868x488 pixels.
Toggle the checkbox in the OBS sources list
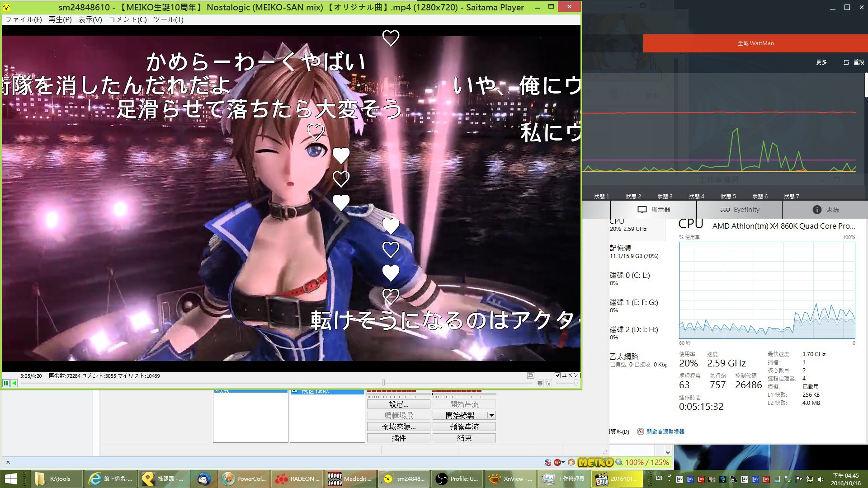point(295,391)
